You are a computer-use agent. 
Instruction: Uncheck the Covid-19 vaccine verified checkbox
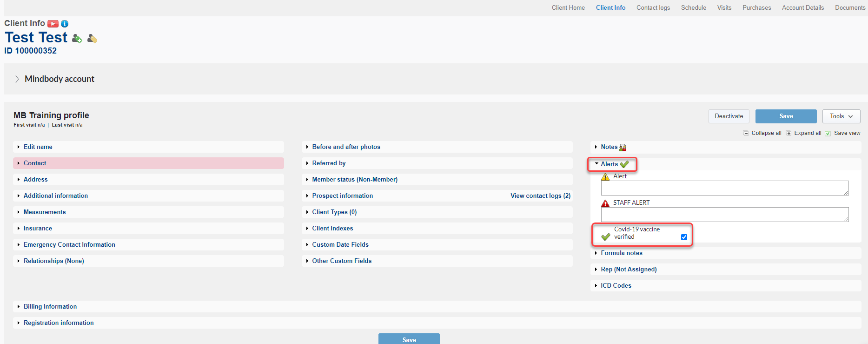[684, 237]
